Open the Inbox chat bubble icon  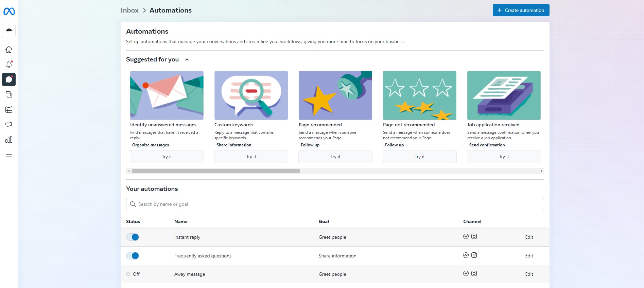[9, 79]
